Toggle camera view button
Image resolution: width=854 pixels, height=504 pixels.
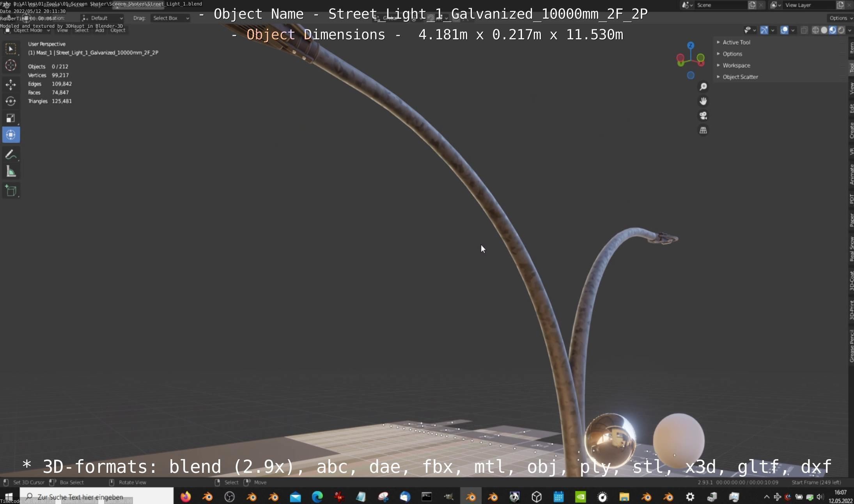[x=703, y=116]
